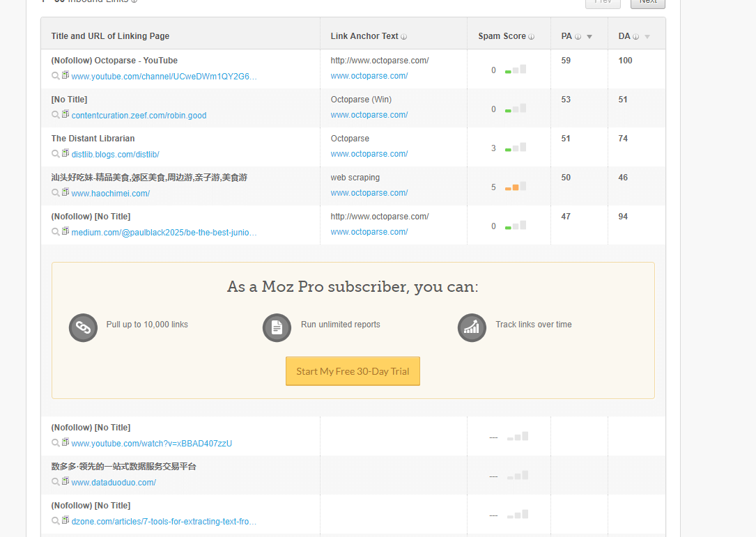Click the PA column header label
The image size is (756, 537).
[x=566, y=36]
